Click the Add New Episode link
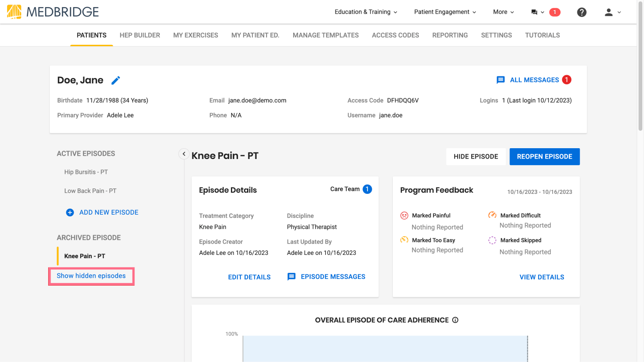 [109, 213]
